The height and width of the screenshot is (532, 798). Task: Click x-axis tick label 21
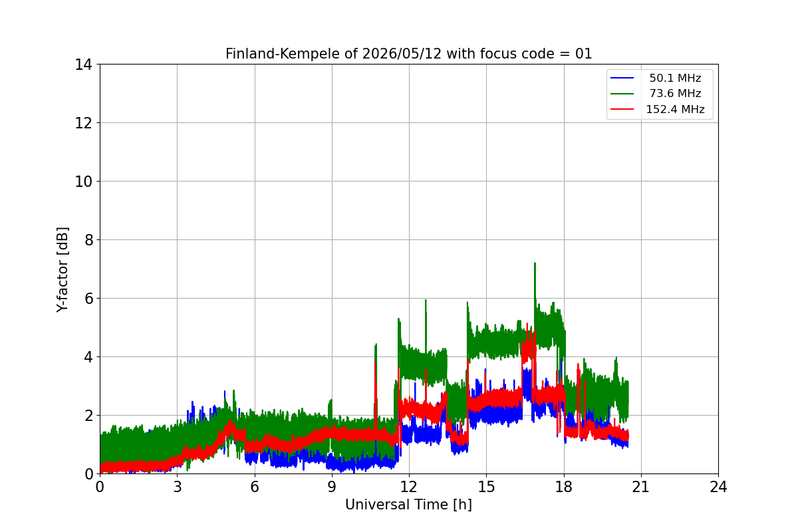[640, 486]
